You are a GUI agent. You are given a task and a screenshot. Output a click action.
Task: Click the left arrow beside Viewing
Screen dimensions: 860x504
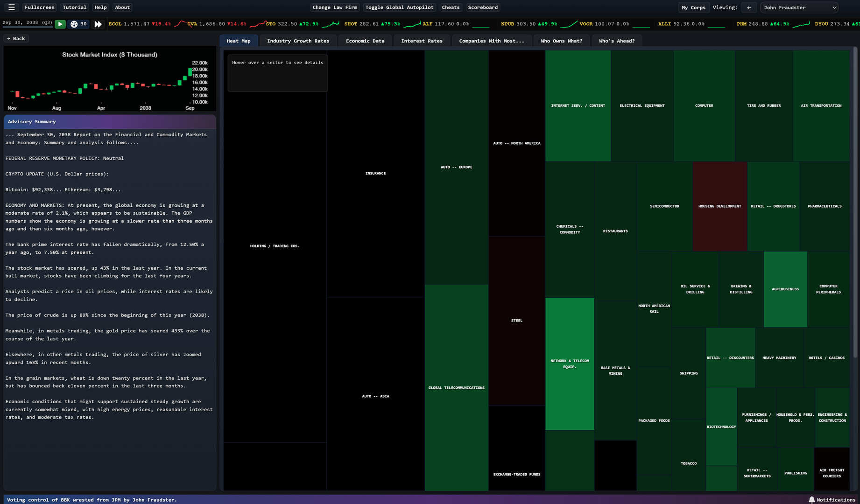pyautogui.click(x=749, y=7)
